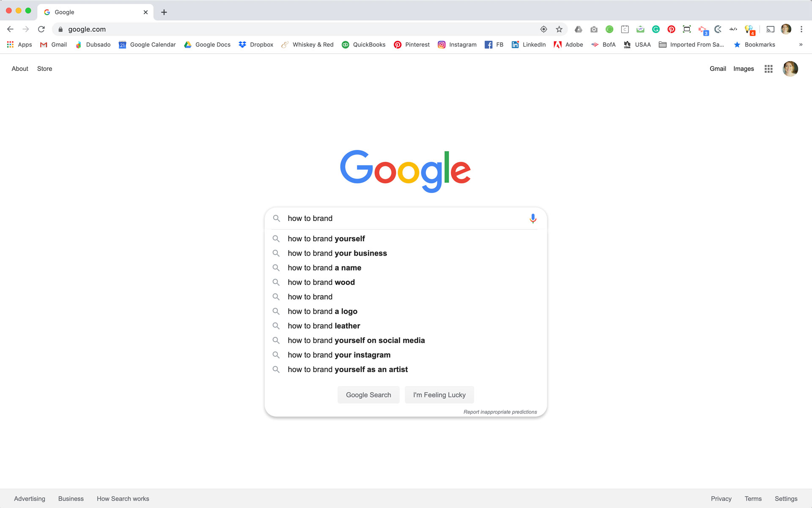Open Store link below Google logo
Screen dimensions: 812x508
tap(44, 69)
